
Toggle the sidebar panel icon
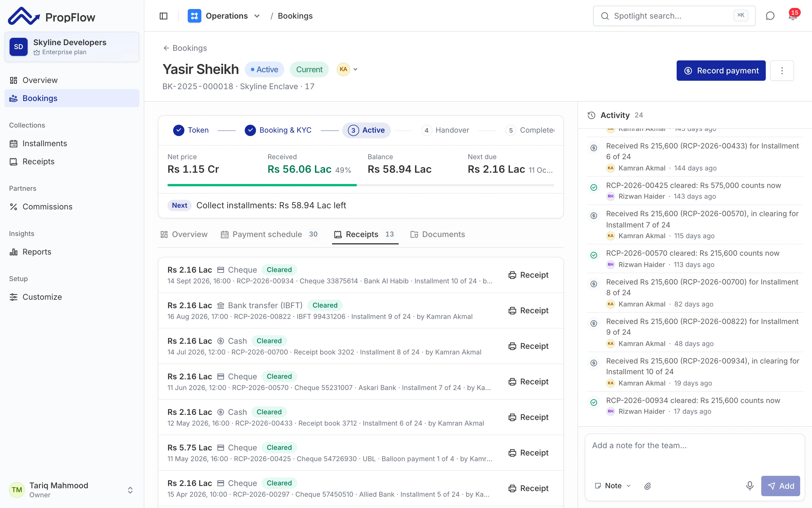pyautogui.click(x=164, y=16)
